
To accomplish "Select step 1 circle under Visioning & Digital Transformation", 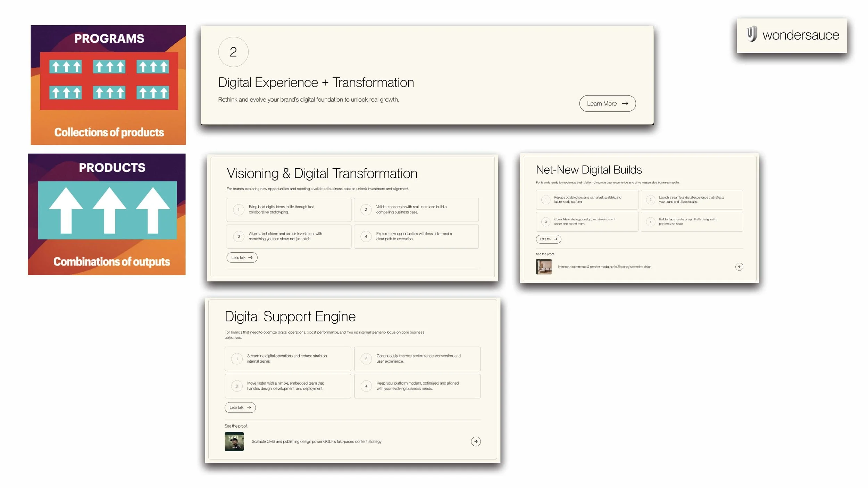I will 239,210.
